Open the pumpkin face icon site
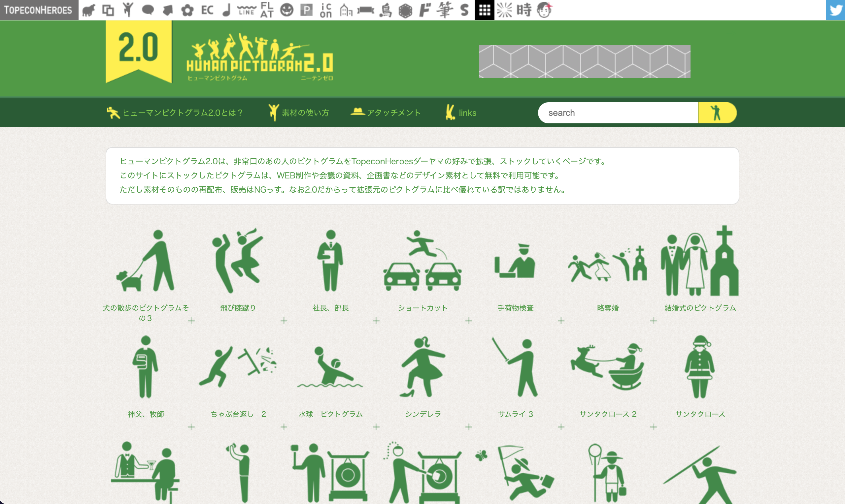This screenshot has width=845, height=504. (x=287, y=10)
